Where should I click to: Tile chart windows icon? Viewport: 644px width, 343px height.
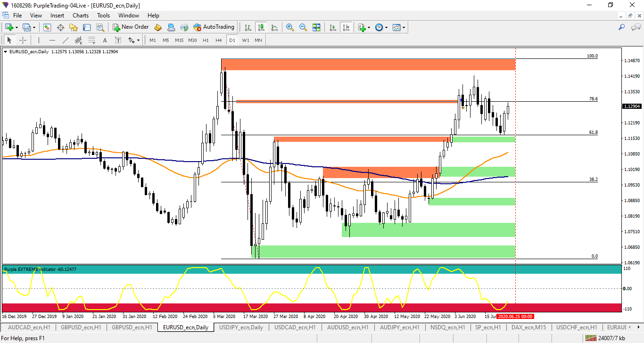tap(316, 27)
